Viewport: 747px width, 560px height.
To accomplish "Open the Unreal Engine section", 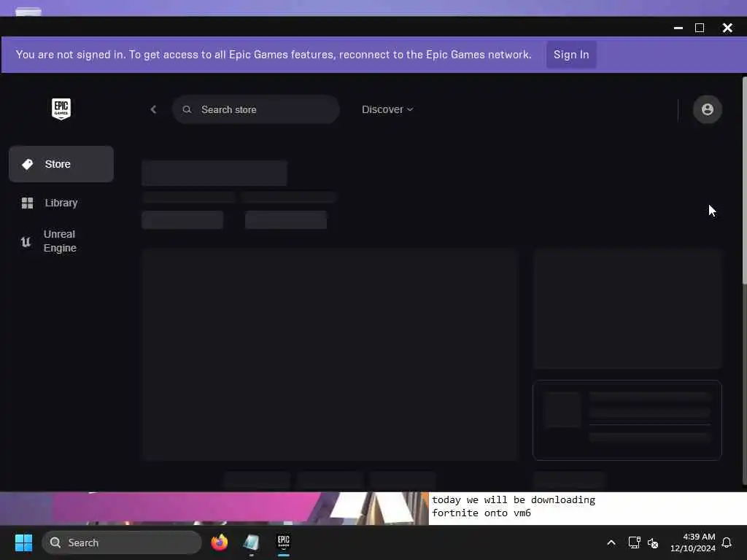I will [61, 241].
